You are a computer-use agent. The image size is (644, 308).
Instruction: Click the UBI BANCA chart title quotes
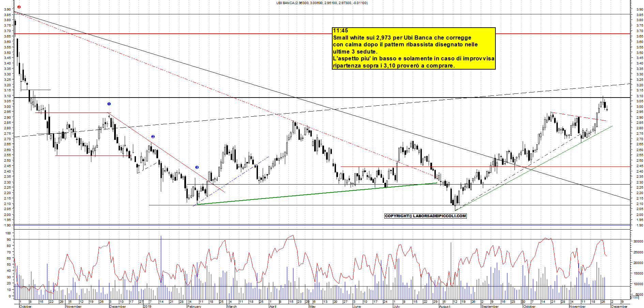click(322, 3)
